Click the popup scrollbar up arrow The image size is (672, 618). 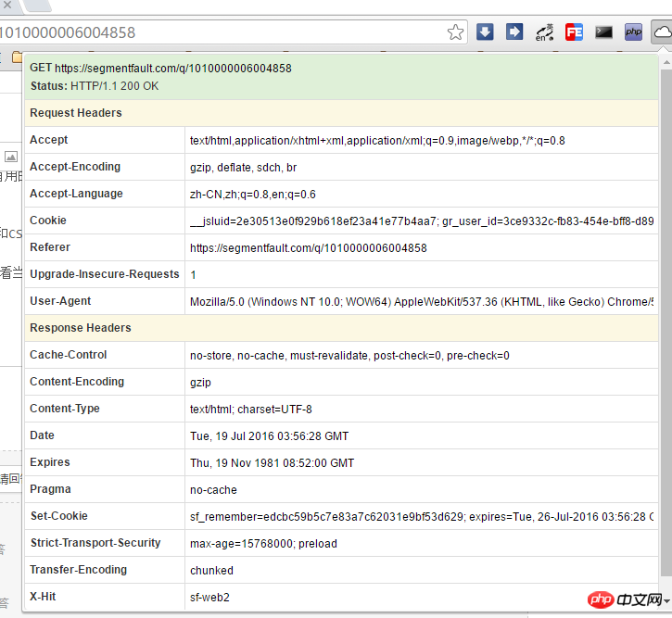[x=666, y=62]
